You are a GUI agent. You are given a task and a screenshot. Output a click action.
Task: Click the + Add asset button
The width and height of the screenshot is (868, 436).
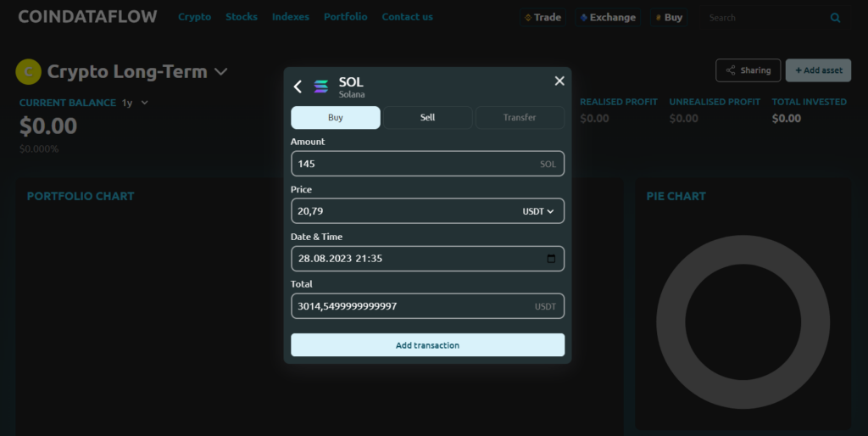coord(818,70)
